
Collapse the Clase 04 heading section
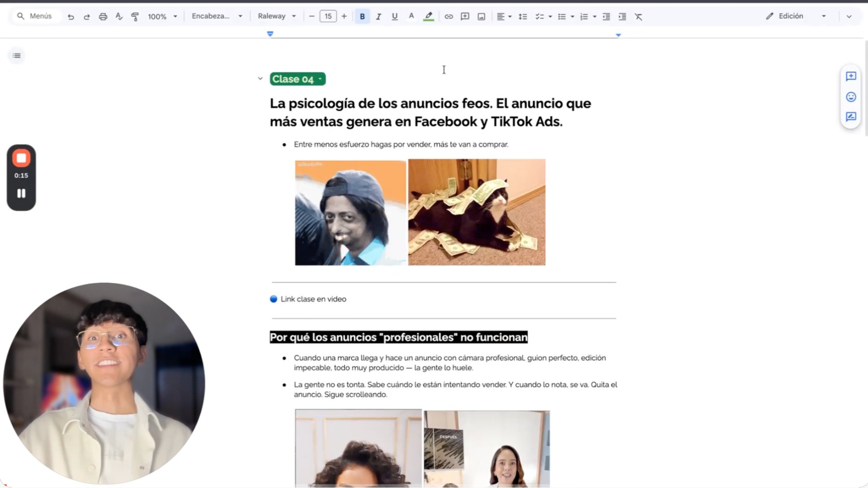[260, 79]
